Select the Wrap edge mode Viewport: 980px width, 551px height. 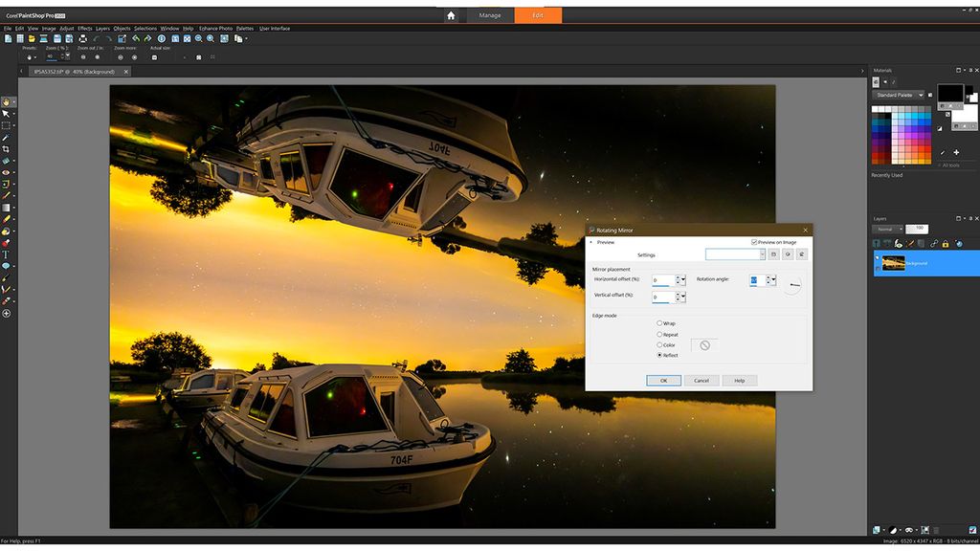click(659, 323)
